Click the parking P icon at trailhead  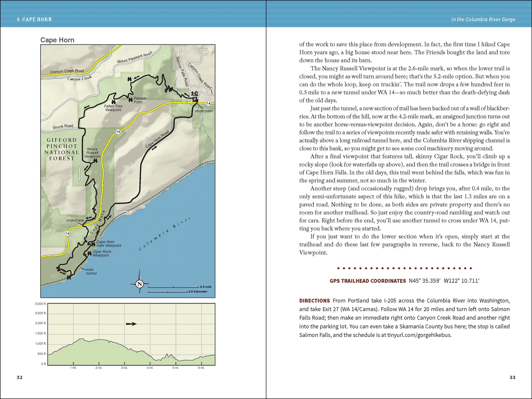point(195,100)
